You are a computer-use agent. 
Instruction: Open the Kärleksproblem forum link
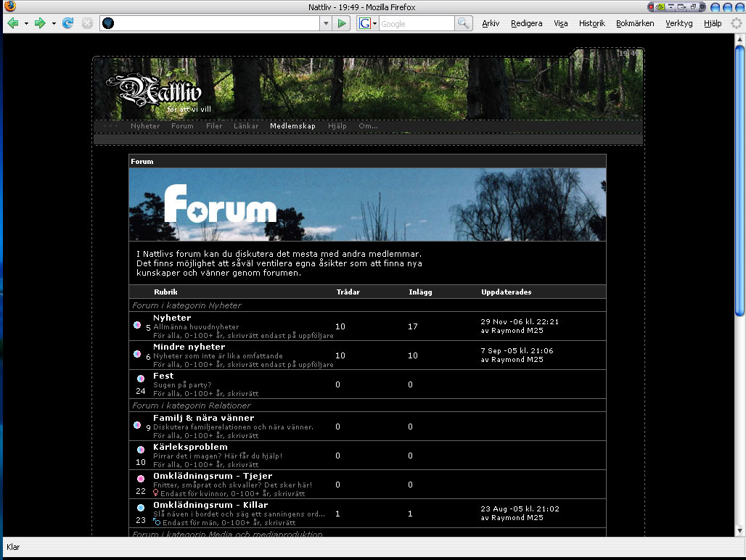pyautogui.click(x=189, y=447)
